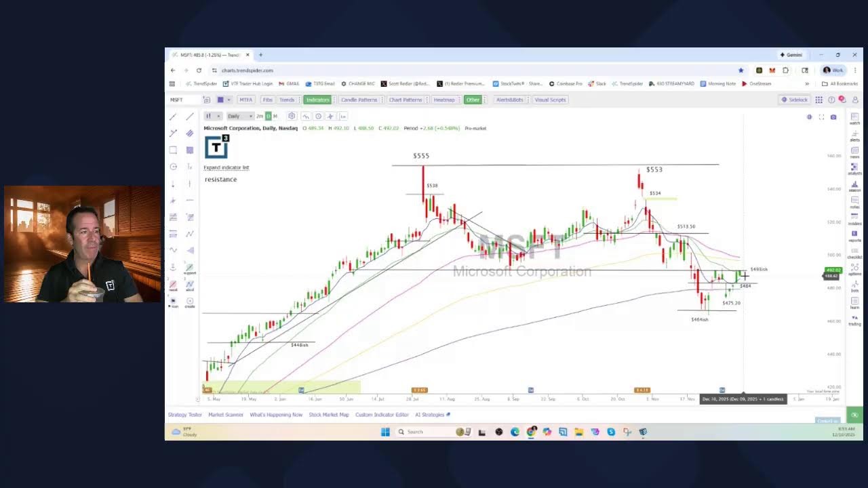
Task: Open Candle Patterns options menu dots
Action: point(381,100)
